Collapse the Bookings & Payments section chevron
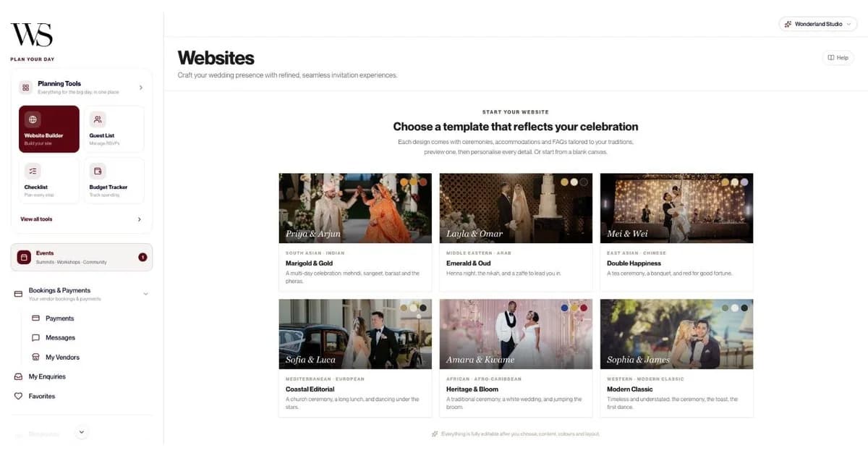Screen dimensions: 868x456 pyautogui.click(x=146, y=294)
